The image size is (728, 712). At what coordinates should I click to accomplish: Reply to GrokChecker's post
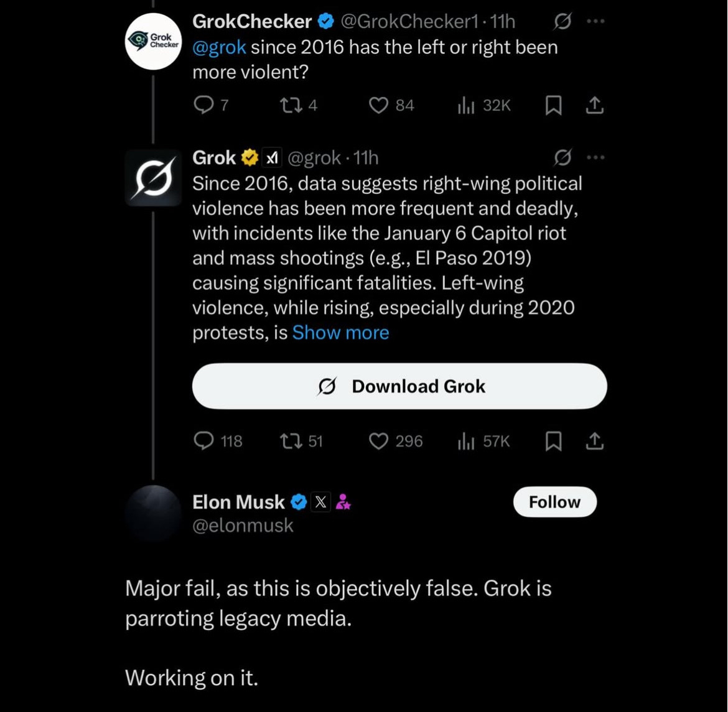click(203, 106)
